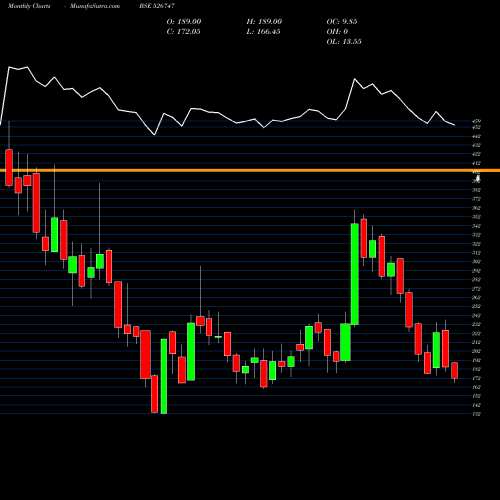The height and width of the screenshot is (500, 500).
Task: Click the low value "L: 166.45"
Action: pyautogui.click(x=264, y=32)
